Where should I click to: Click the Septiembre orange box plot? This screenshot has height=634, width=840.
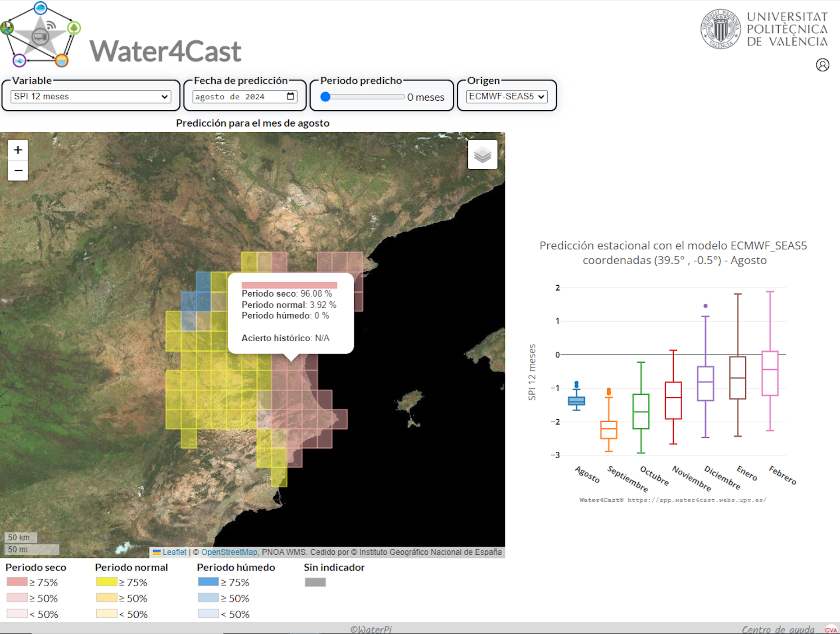click(609, 430)
